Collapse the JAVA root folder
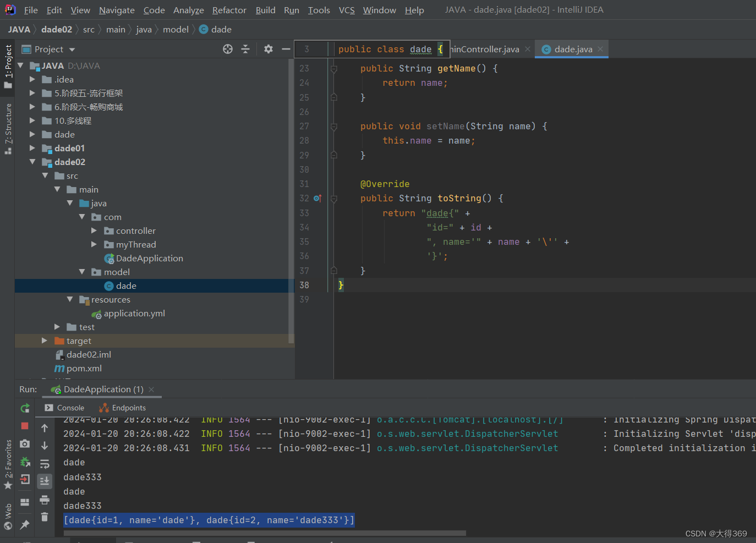The image size is (756, 543). click(20, 65)
